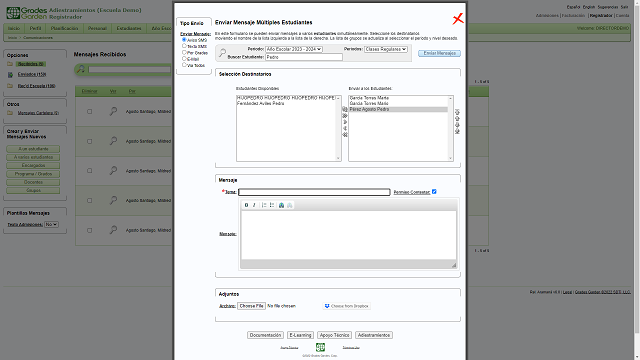640x360 pixels.
Task: Open the Periodos Clases Regulares dropdown
Action: [386, 49]
